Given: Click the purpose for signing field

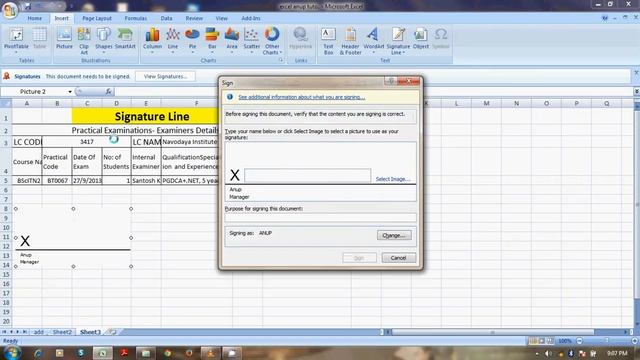Looking at the screenshot, I should 320,218.
